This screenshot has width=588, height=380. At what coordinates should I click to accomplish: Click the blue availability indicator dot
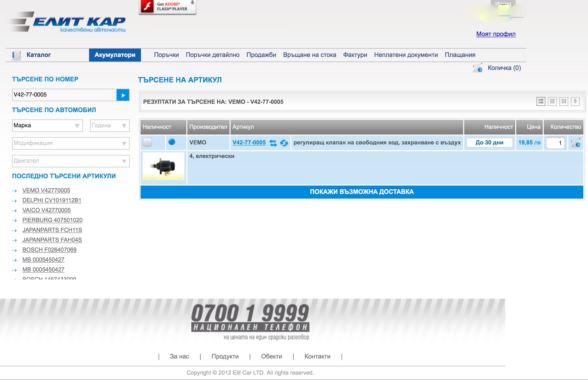[x=172, y=142]
